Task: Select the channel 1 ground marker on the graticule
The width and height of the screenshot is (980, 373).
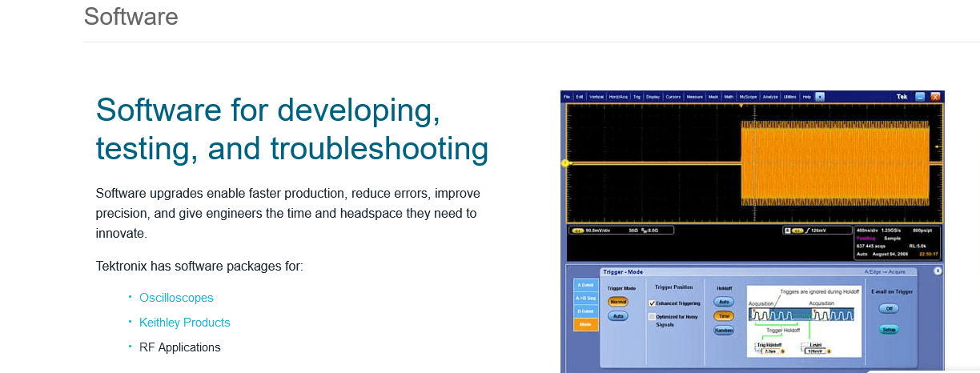Action: pos(565,163)
